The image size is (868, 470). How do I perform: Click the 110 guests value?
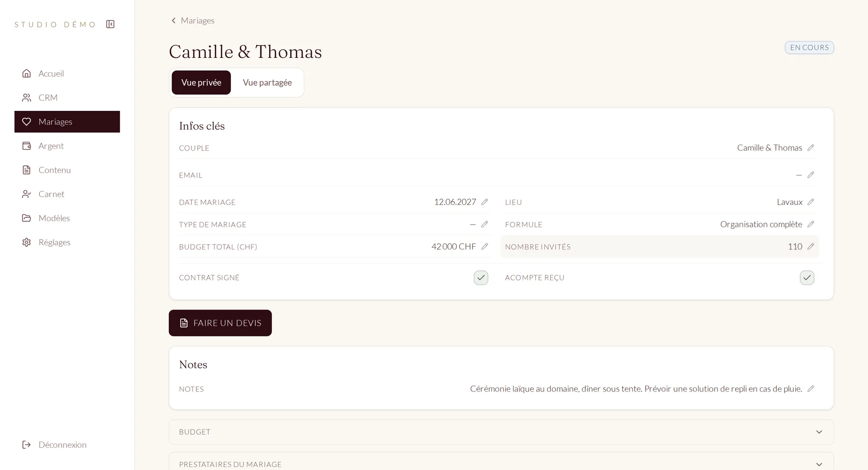pos(795,246)
